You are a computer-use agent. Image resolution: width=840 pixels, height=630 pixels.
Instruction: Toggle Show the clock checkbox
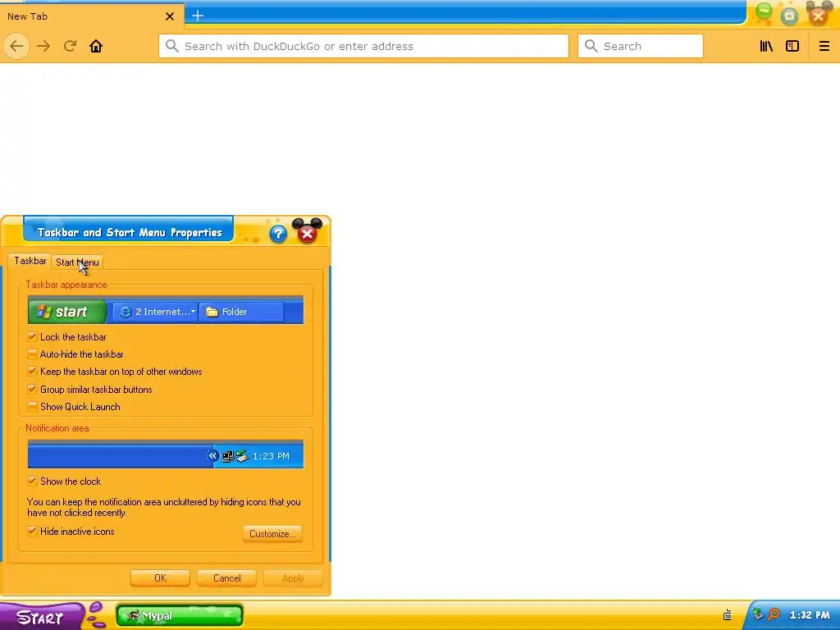point(32,481)
